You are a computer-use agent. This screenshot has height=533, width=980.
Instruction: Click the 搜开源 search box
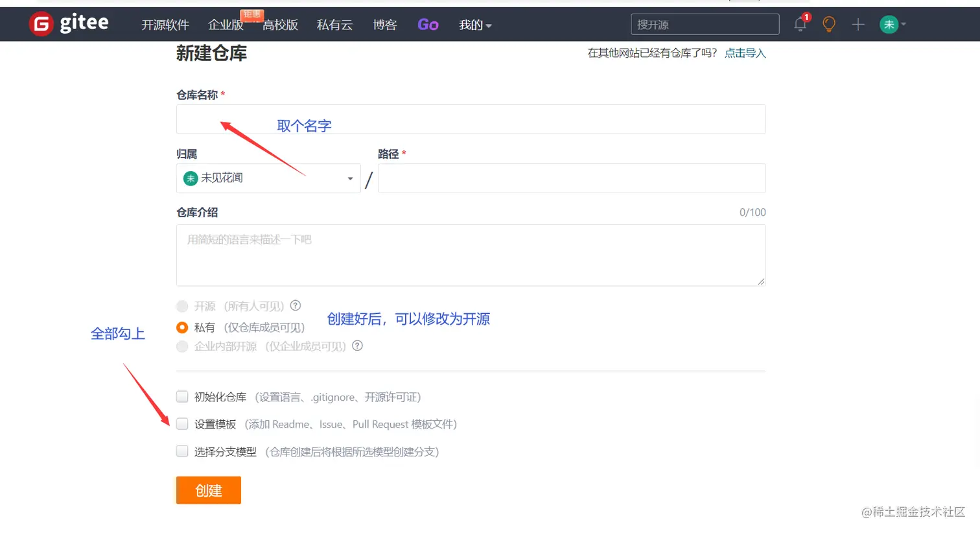(x=705, y=25)
